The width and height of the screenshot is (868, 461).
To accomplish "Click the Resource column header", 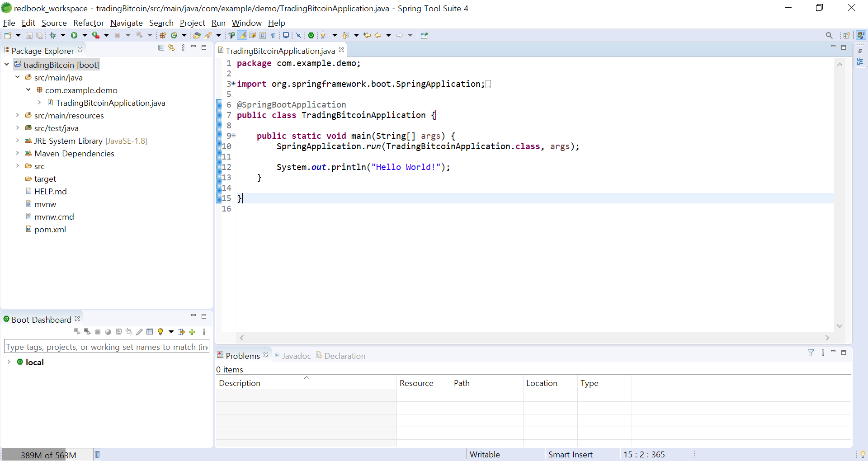I will point(424,383).
